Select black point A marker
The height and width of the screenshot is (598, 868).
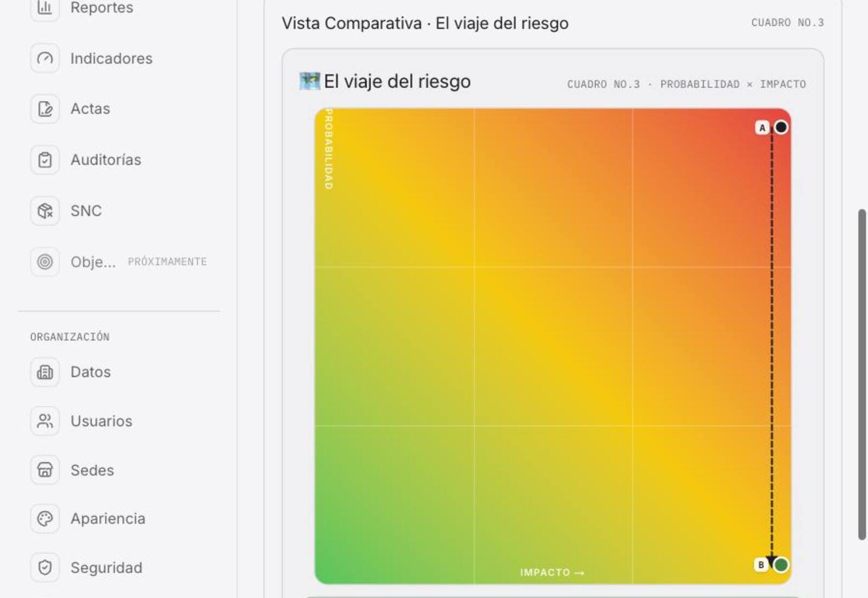(x=781, y=127)
